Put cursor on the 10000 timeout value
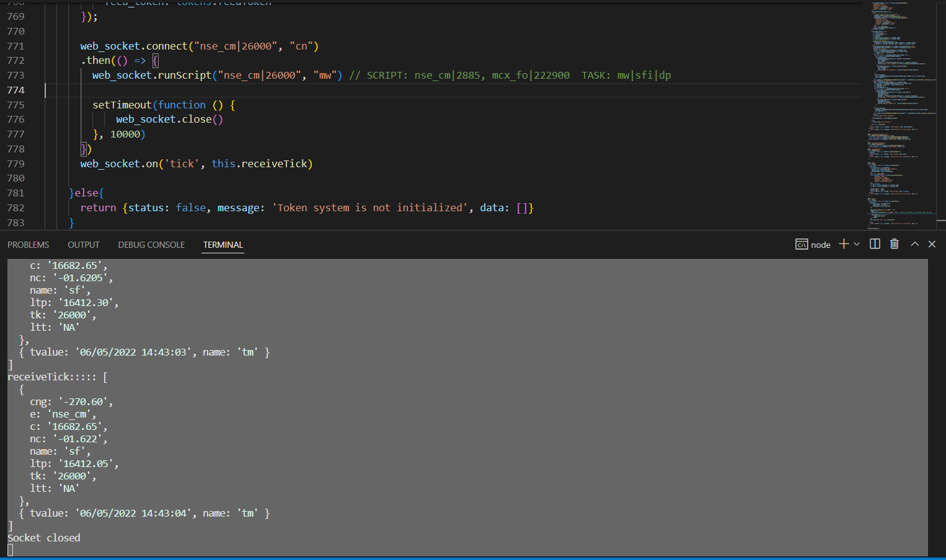946x560 pixels. tap(125, 134)
